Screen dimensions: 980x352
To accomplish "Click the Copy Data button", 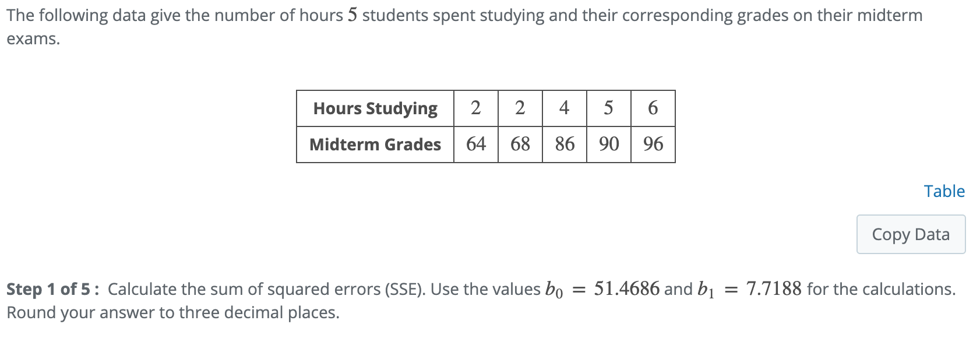I will click(x=910, y=234).
